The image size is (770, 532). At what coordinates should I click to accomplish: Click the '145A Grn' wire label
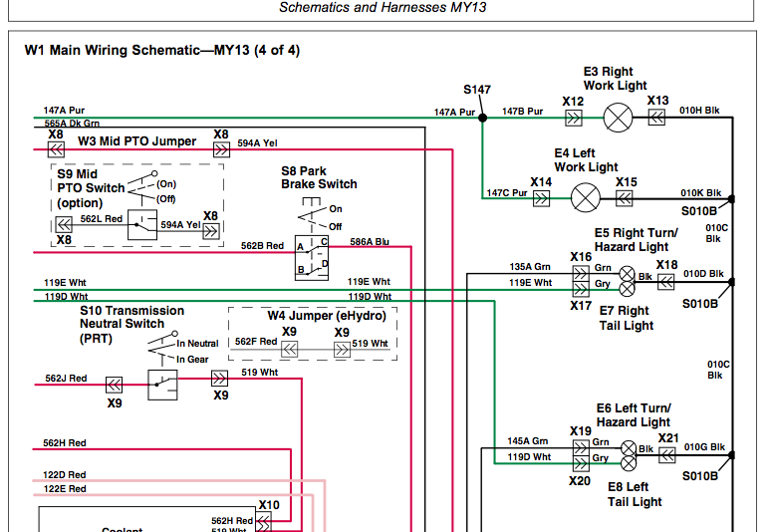coord(527,441)
